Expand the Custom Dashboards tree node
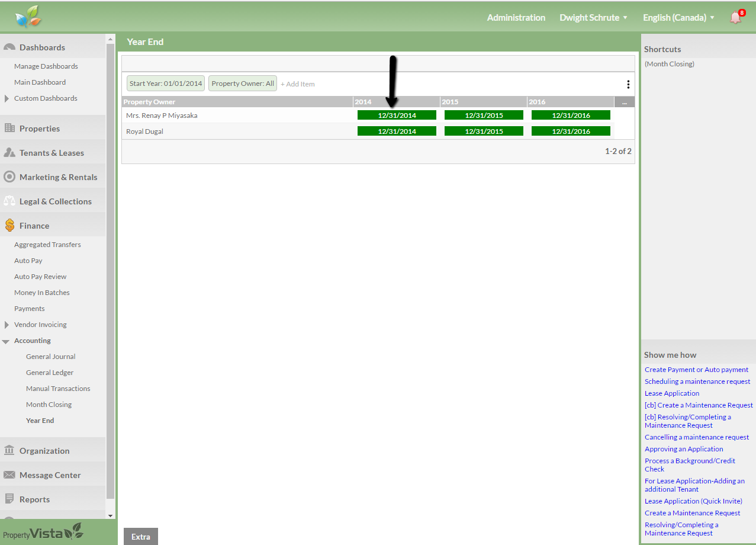The width and height of the screenshot is (756, 545). click(7, 98)
